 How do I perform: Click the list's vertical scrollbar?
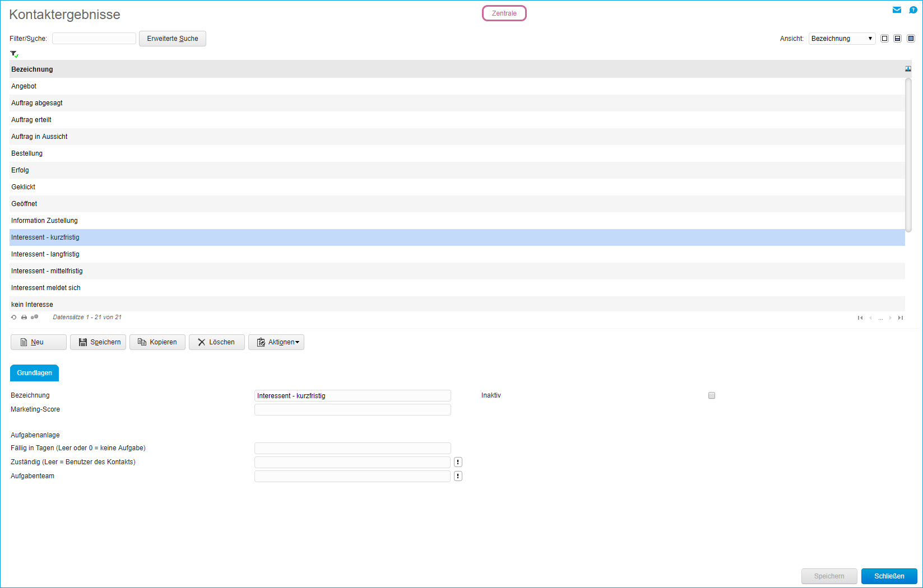click(908, 155)
